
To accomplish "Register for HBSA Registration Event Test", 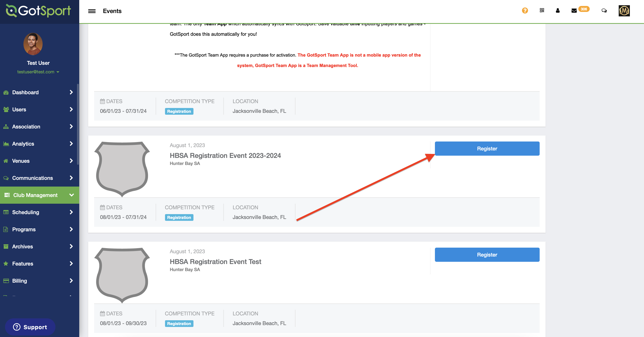I will point(487,255).
